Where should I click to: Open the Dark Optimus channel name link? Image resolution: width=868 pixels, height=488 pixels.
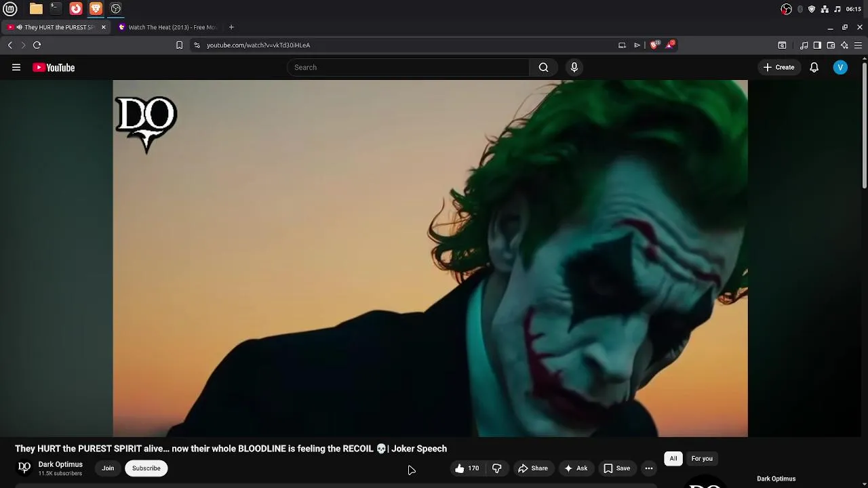pyautogui.click(x=60, y=464)
